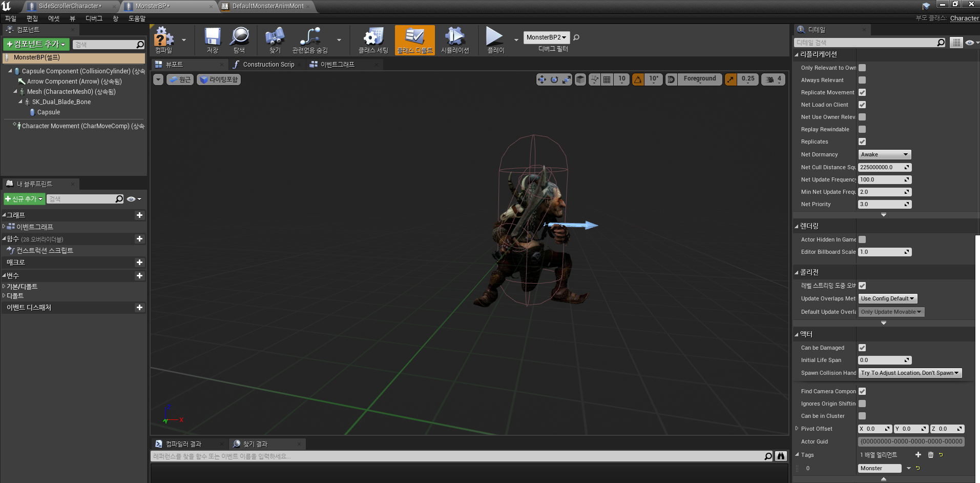This screenshot has width=980, height=483.
Task: Open the 에셋 (Asset) menu
Action: 54,18
